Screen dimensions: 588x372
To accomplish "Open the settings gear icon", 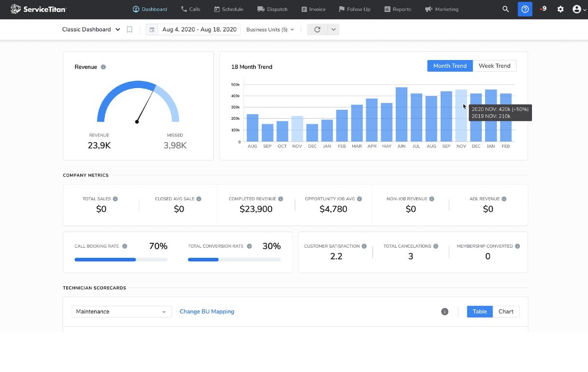I will coord(560,9).
